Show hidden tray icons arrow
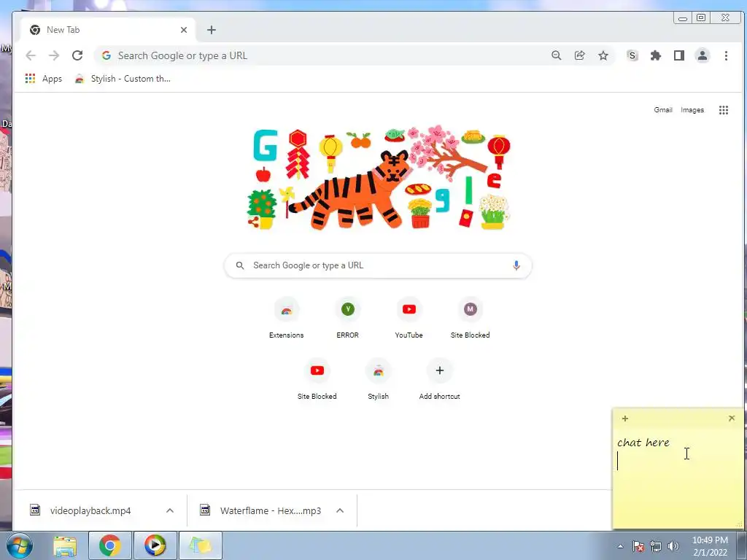The width and height of the screenshot is (747, 560). click(620, 546)
